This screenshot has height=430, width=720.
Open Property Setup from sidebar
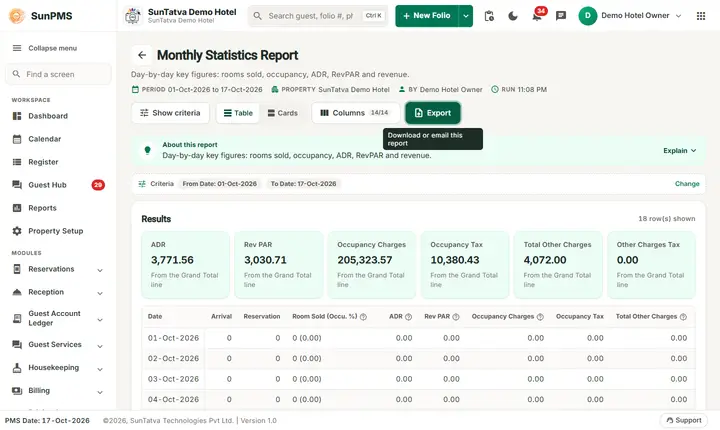[x=58, y=231]
